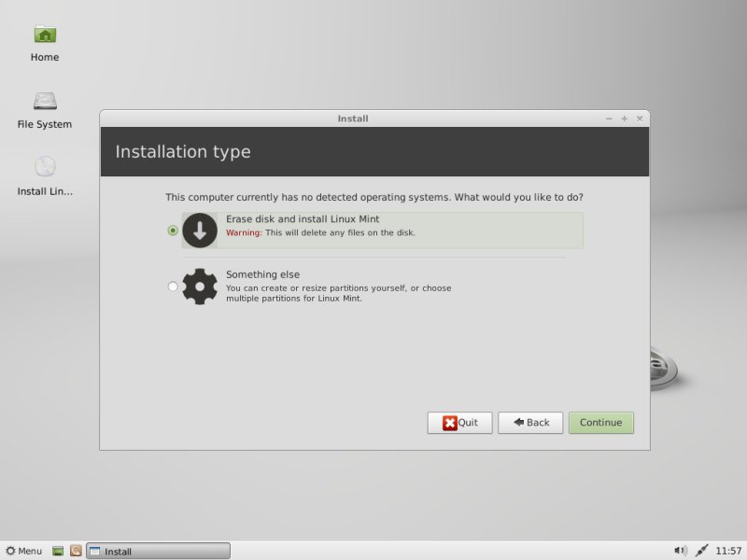Click the red 'Warning:' text
This screenshot has width=747, height=560.
(x=244, y=232)
